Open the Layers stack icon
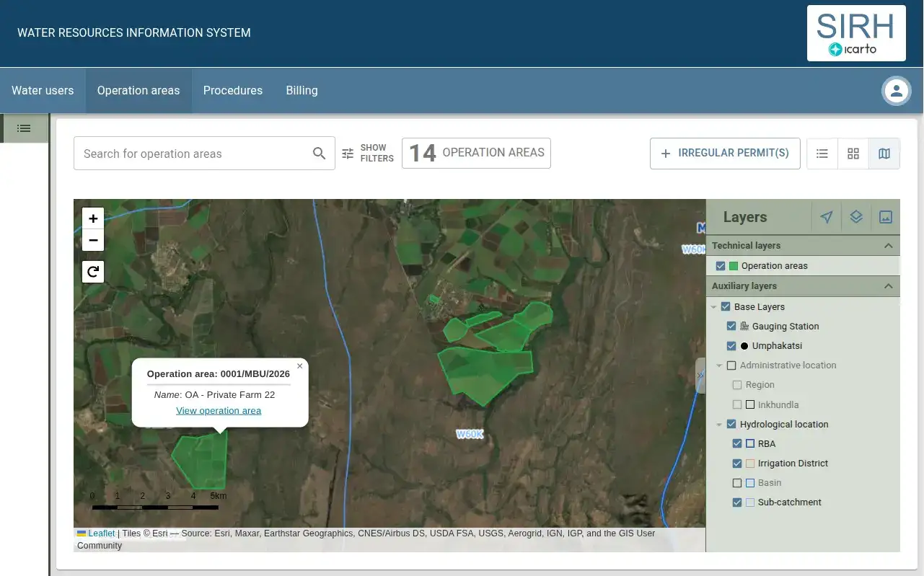924x576 pixels. [x=856, y=217]
